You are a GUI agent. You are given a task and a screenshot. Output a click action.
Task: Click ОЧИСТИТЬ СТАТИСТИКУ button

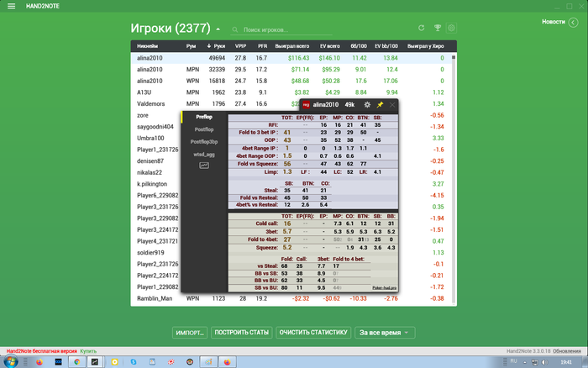[313, 333]
